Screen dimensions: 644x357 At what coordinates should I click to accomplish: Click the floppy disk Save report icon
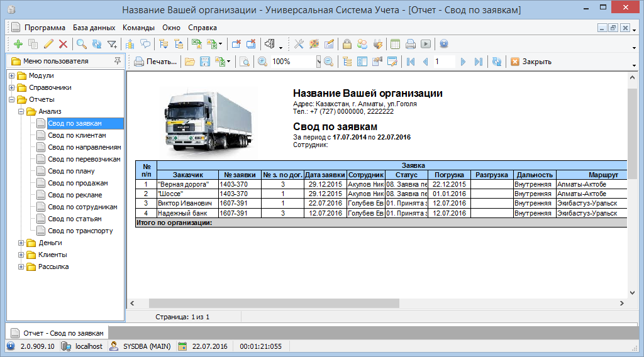[204, 62]
